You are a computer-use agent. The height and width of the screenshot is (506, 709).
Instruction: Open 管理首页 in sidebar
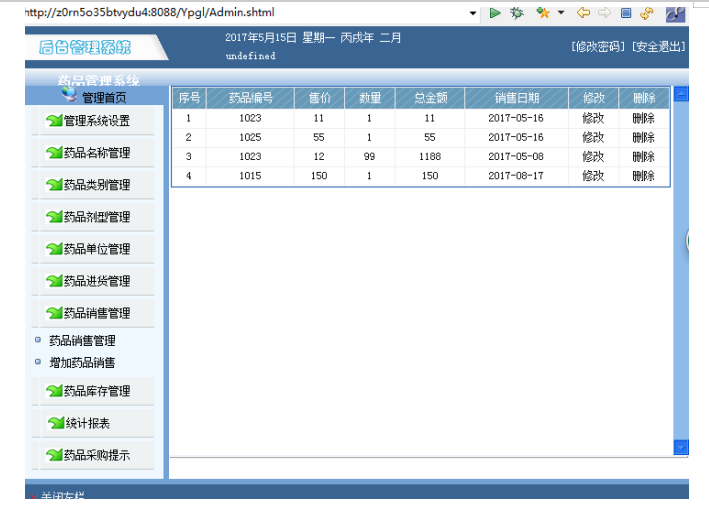104,97
